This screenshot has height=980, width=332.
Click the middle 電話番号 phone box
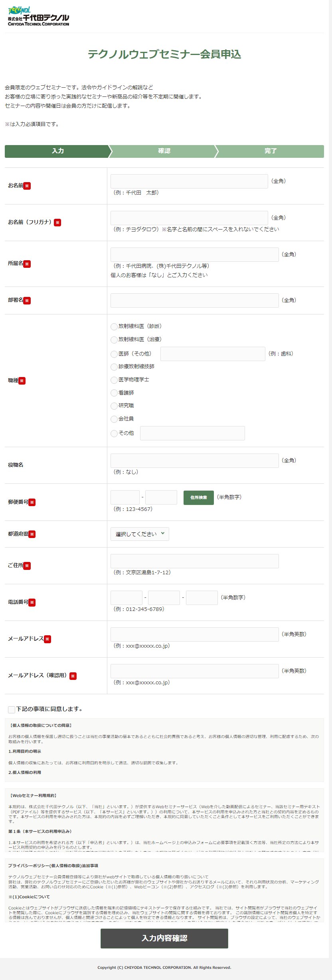(x=164, y=598)
